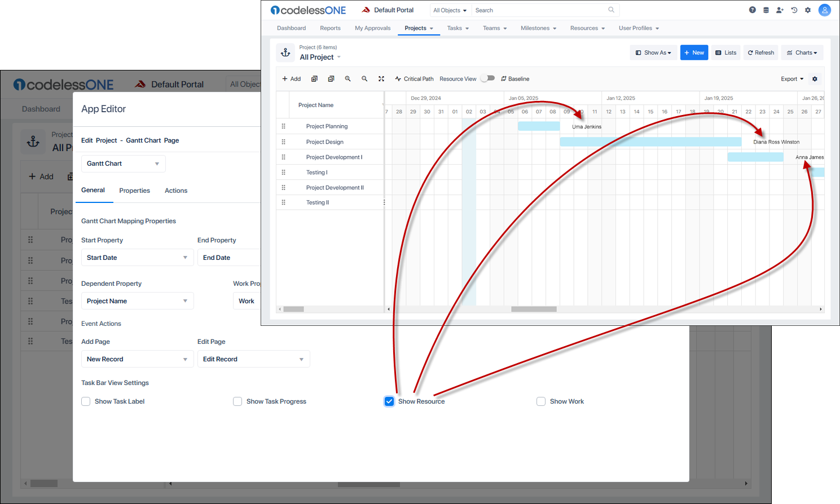Open the settings gear beside Export

[815, 79]
